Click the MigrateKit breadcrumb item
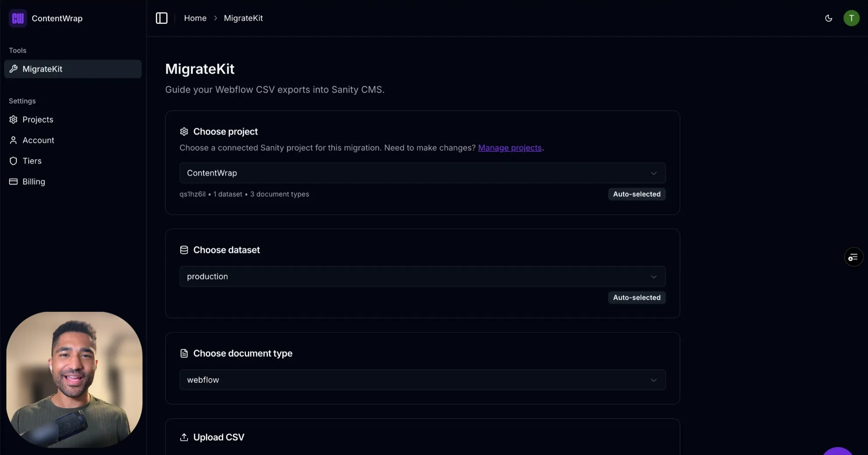This screenshot has width=868, height=455. click(243, 18)
